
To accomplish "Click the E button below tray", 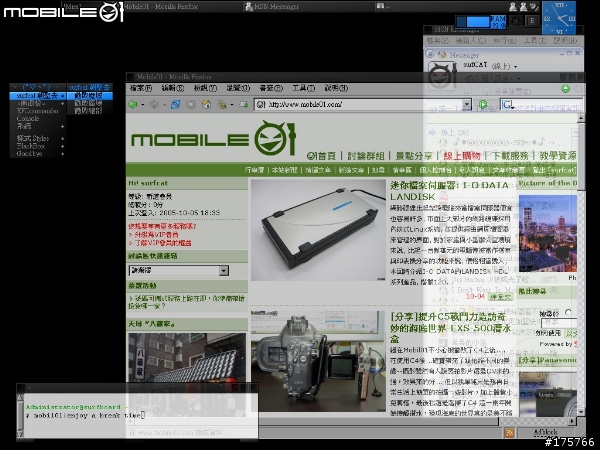I will (x=532, y=21).
